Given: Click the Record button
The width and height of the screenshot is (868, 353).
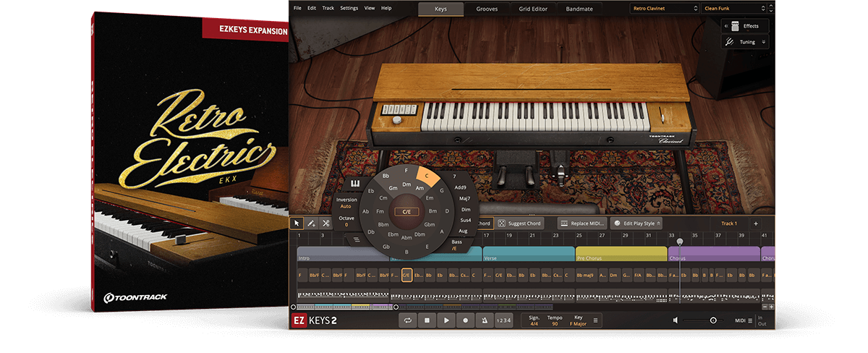Looking at the screenshot, I should 465,320.
